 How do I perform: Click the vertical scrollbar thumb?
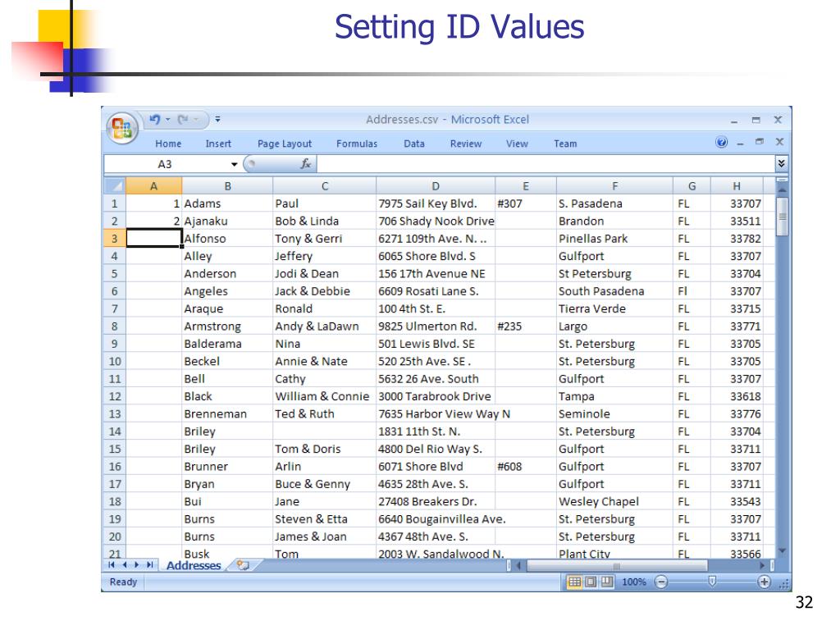click(782, 217)
